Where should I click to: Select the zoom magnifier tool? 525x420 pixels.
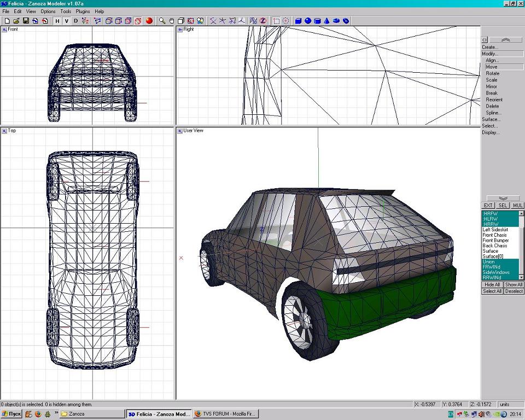(162, 21)
